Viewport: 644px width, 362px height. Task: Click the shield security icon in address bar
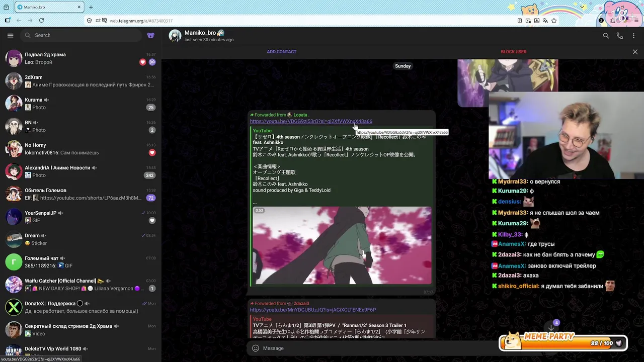click(x=89, y=21)
